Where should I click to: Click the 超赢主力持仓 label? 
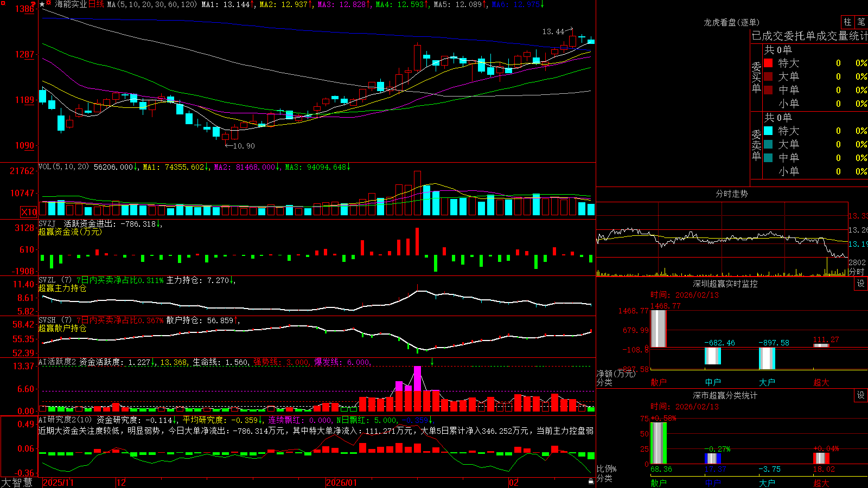[x=62, y=288]
